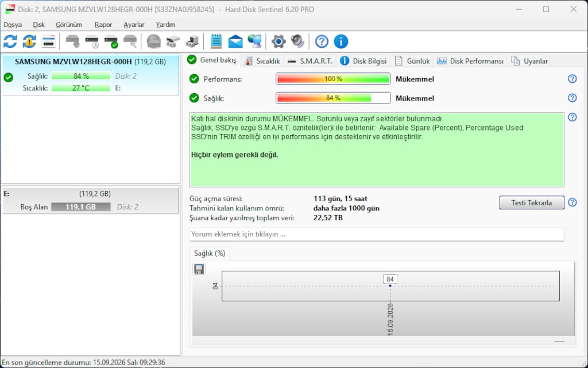This screenshot has width=588, height=368.
Task: Click the Testi Tekrarla button
Action: (x=531, y=203)
